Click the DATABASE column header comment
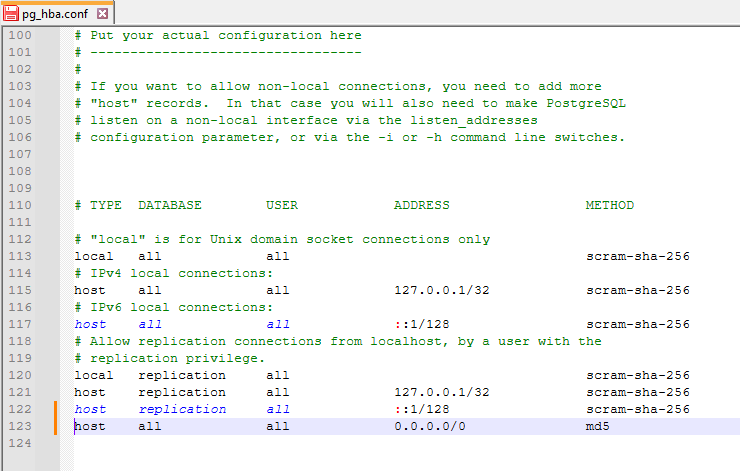Screen dimensions: 740x471 (170, 205)
